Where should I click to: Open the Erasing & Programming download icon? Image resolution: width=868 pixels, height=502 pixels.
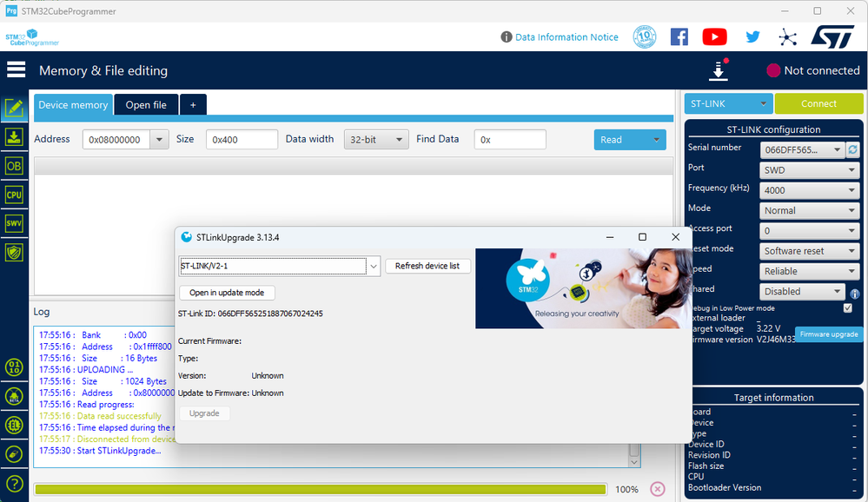pos(14,136)
